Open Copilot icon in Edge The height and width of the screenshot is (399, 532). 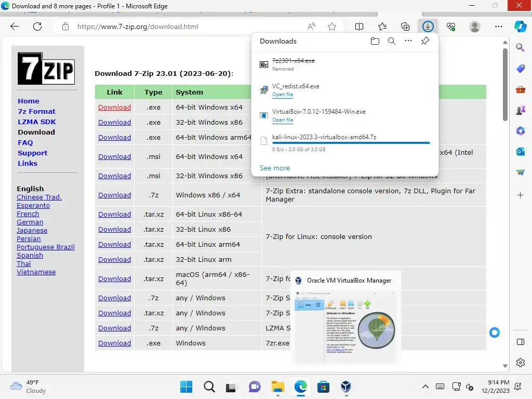[521, 26]
